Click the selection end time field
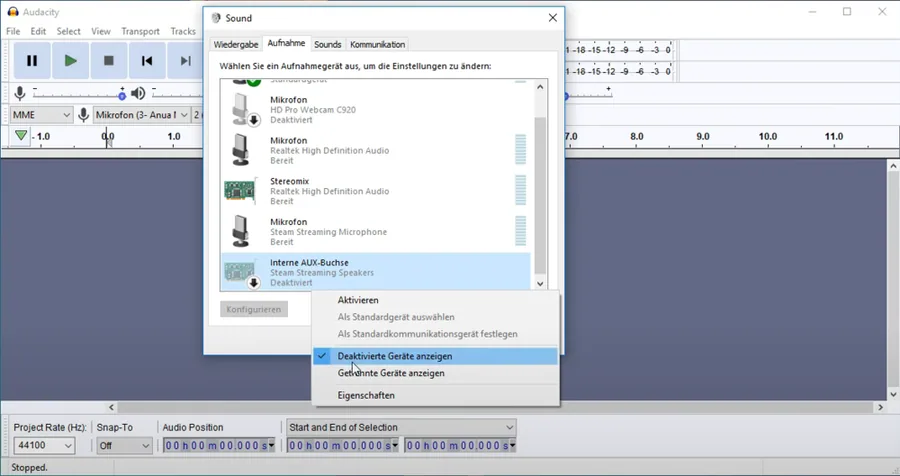The height and width of the screenshot is (476, 900). coord(456,445)
